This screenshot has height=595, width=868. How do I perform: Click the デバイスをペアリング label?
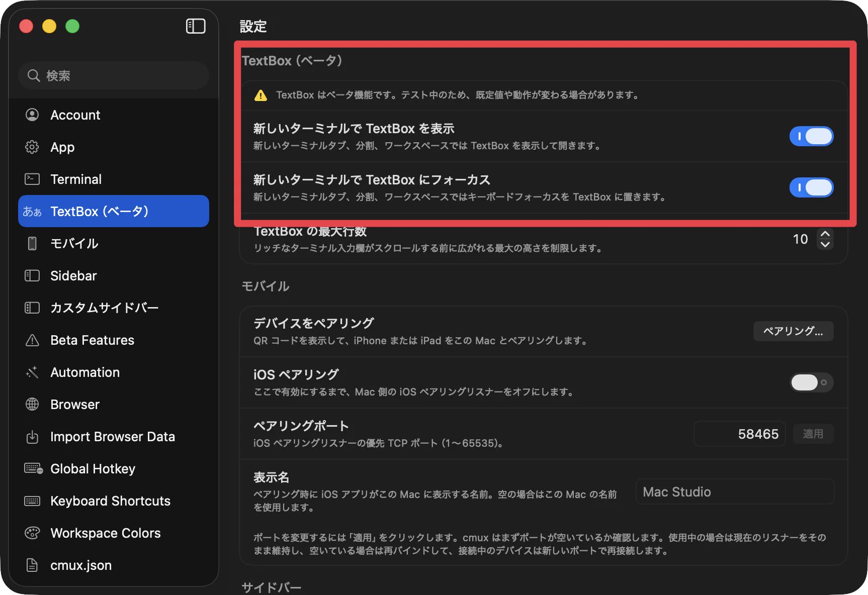tap(314, 323)
